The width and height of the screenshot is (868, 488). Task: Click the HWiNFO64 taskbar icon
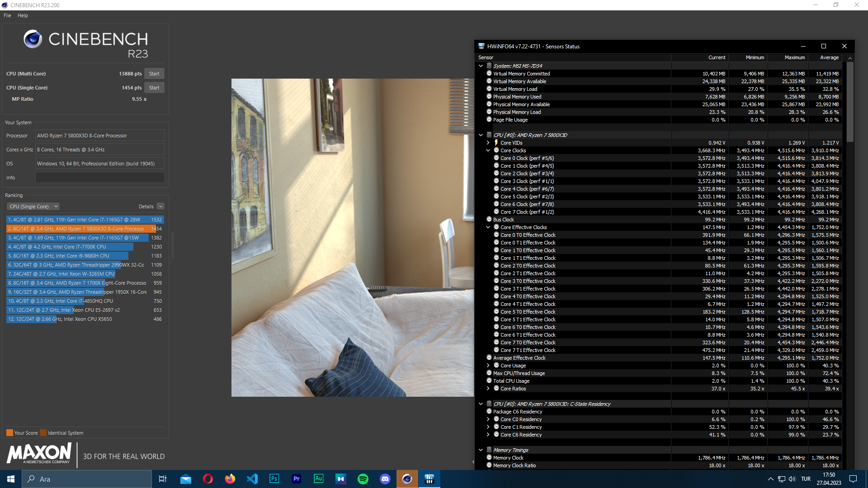click(x=429, y=479)
